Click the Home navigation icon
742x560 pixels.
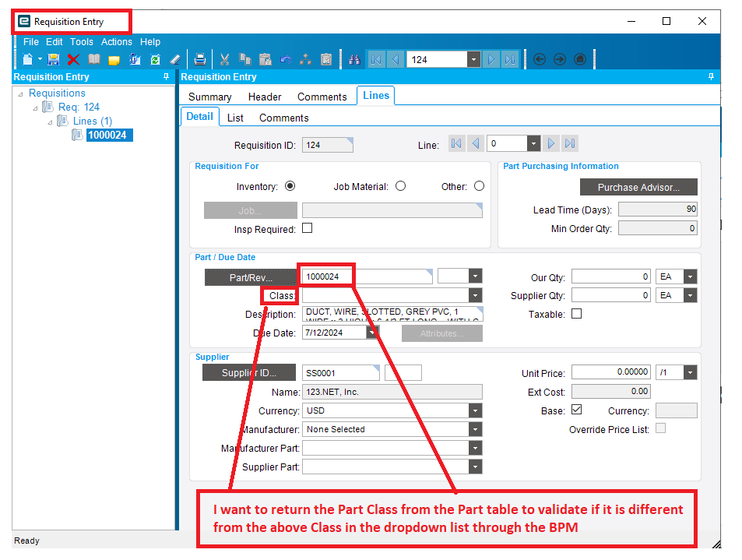coord(580,58)
